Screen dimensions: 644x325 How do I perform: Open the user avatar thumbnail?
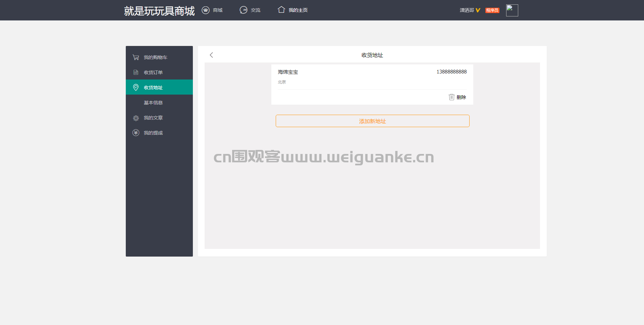pyautogui.click(x=512, y=10)
